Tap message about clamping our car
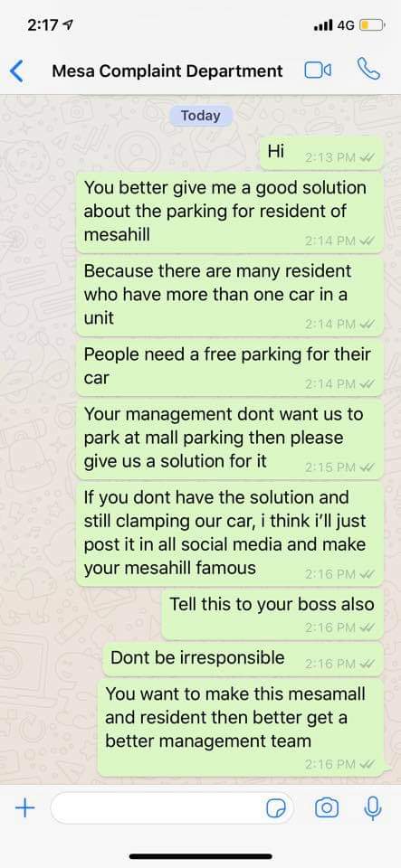This screenshot has width=401, height=868. click(x=230, y=533)
